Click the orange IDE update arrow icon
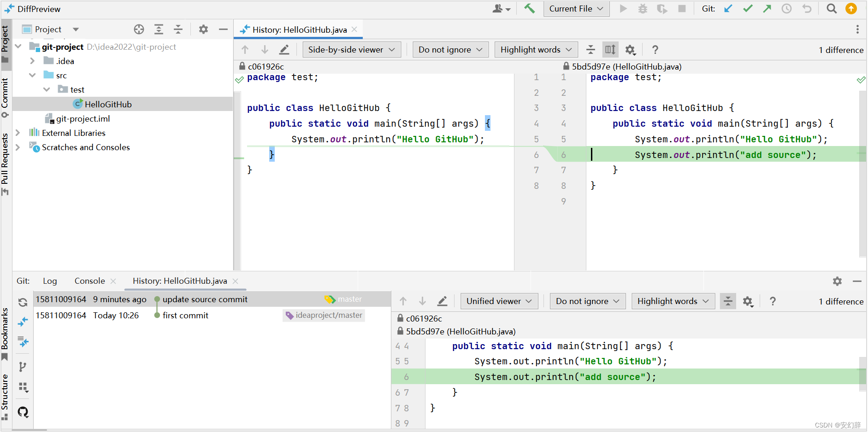The width and height of the screenshot is (868, 433). click(x=851, y=9)
